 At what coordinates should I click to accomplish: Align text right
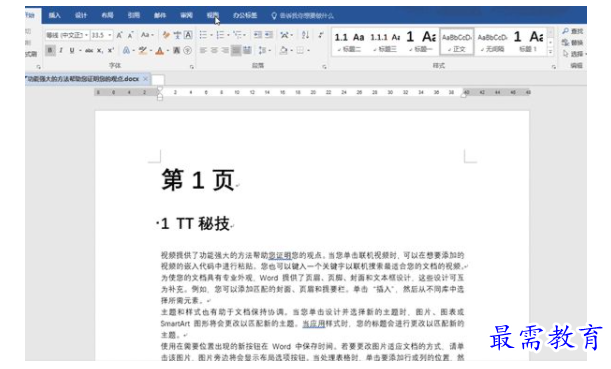pos(225,50)
